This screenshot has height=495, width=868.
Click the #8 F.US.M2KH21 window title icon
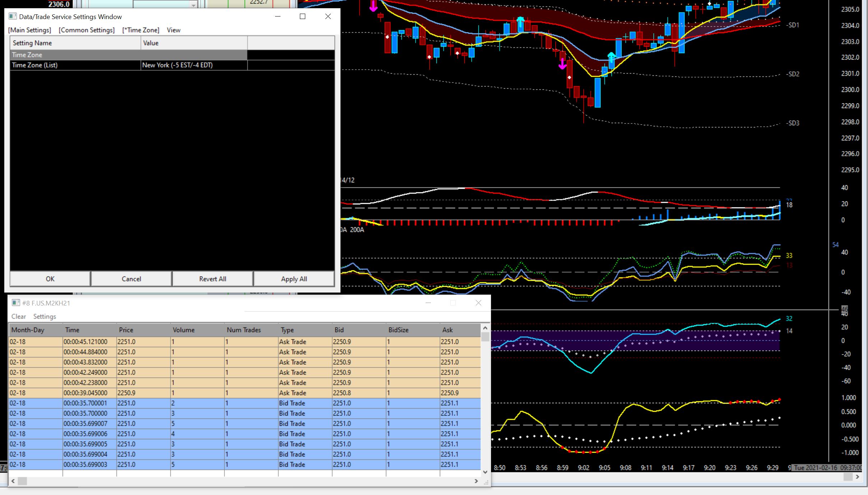16,303
